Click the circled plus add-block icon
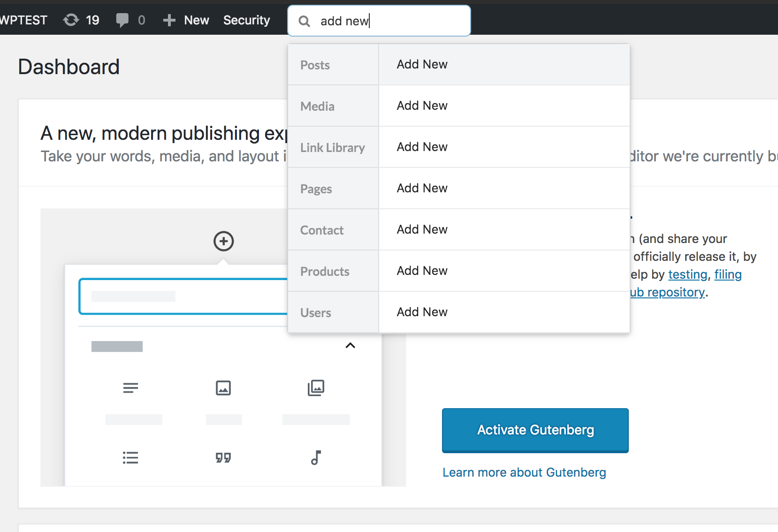 pyautogui.click(x=223, y=241)
